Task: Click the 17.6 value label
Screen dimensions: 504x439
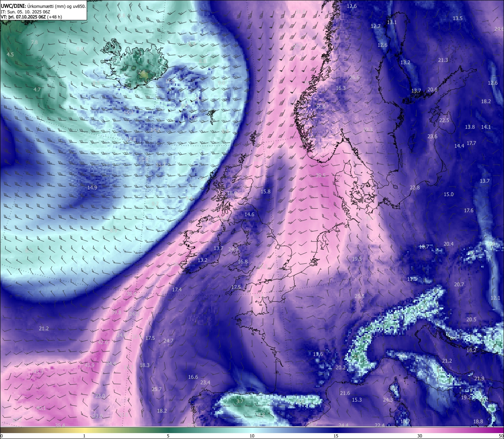Action: coord(469,210)
